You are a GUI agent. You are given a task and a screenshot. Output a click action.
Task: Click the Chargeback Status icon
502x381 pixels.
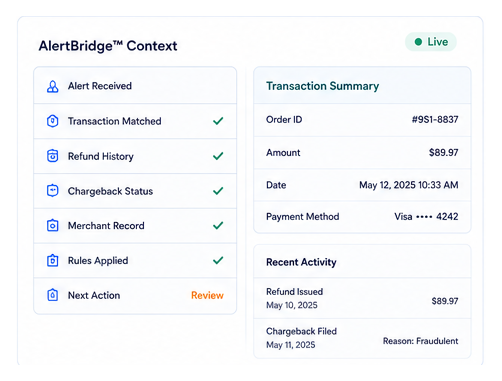(52, 191)
